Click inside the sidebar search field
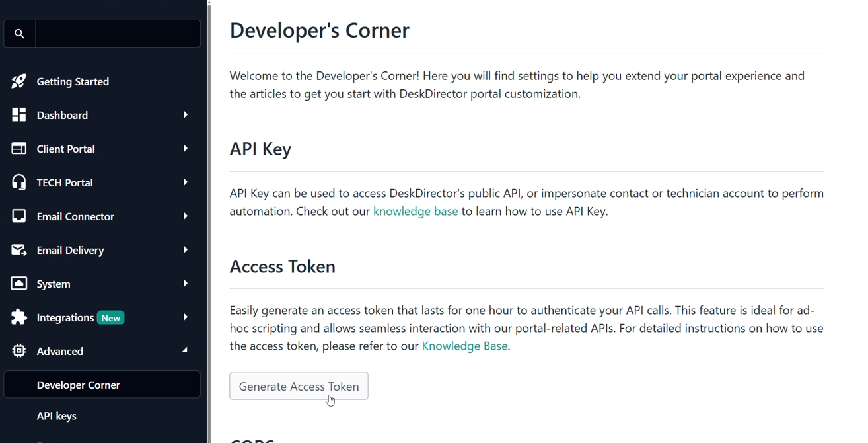The width and height of the screenshot is (868, 443). [118, 34]
